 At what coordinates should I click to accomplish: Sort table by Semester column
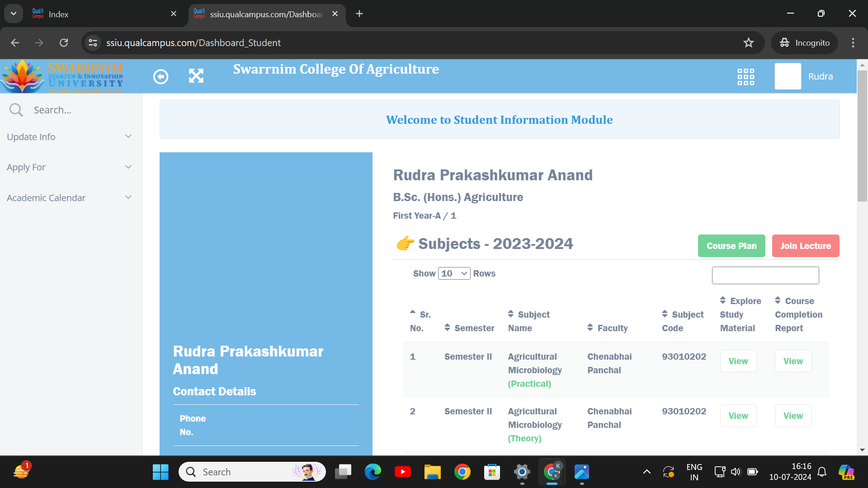click(x=469, y=328)
